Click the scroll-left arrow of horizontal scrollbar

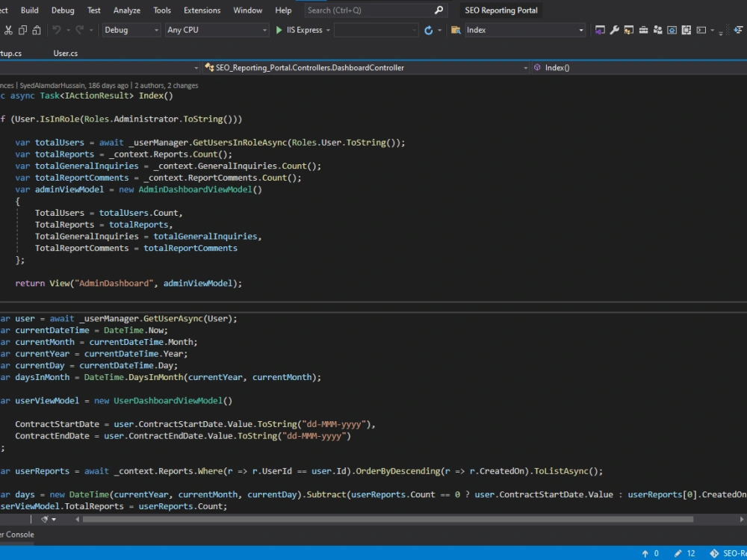click(77, 519)
